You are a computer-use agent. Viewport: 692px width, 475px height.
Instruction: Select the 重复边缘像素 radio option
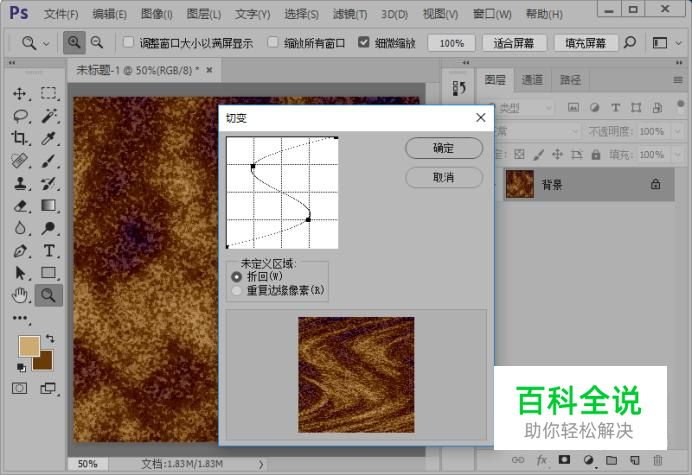236,290
